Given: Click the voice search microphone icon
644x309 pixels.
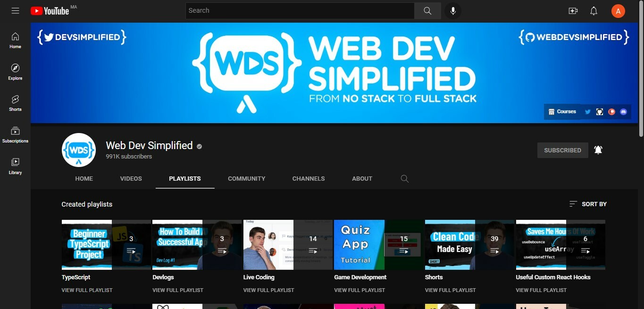Looking at the screenshot, I should (453, 10).
